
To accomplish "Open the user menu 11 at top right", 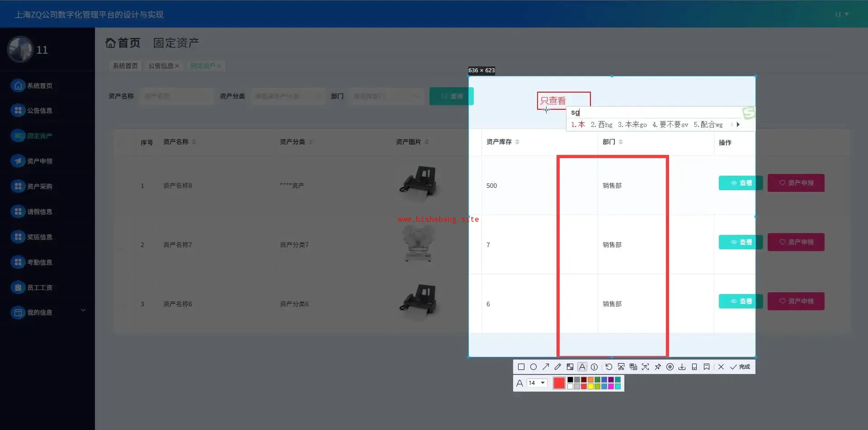I will (x=841, y=14).
